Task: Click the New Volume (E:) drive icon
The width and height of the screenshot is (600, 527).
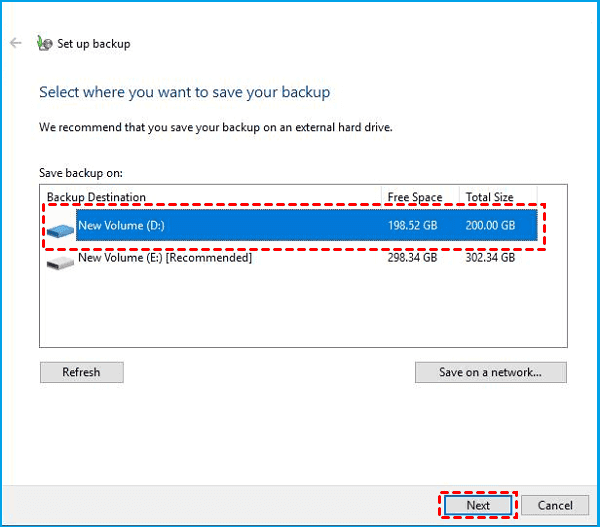Action: 60,261
